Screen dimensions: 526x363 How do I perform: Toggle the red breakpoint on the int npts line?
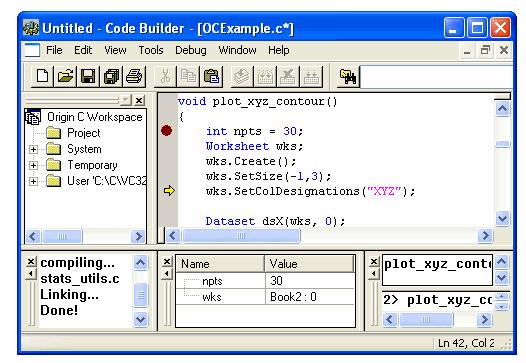166,131
